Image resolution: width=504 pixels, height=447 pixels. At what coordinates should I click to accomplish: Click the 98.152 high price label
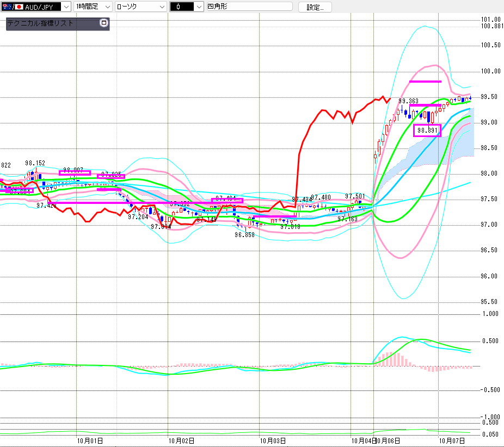click(x=35, y=163)
